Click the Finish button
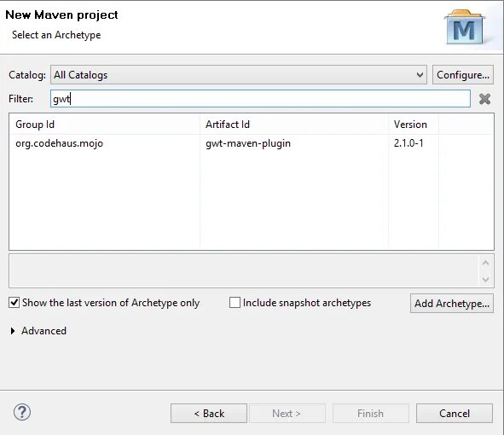 pyautogui.click(x=371, y=413)
